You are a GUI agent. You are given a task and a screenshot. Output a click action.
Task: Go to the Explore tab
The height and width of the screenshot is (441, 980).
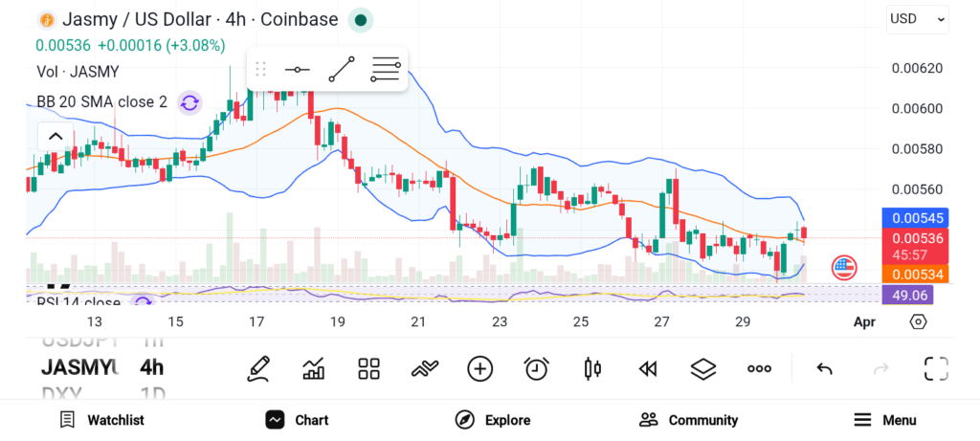(x=493, y=420)
